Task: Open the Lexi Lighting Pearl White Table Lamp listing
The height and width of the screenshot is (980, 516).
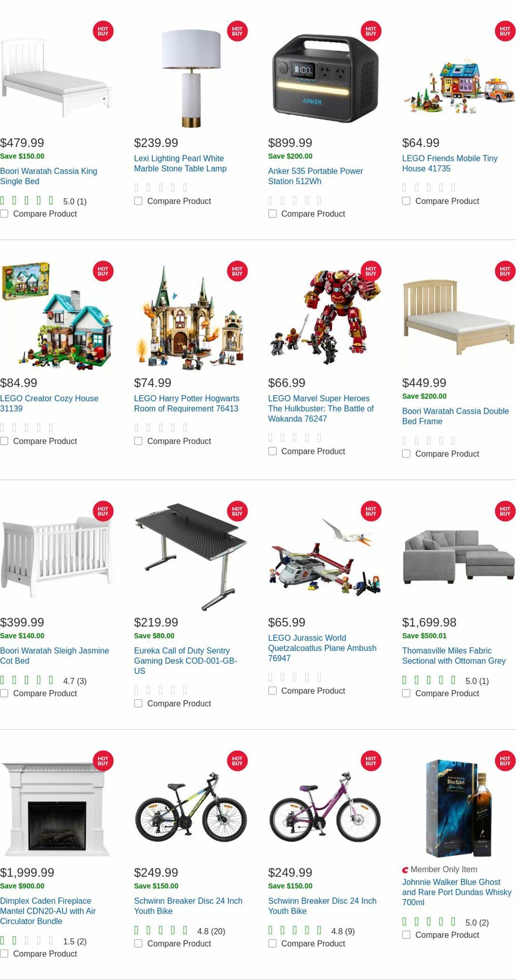Action: (179, 163)
